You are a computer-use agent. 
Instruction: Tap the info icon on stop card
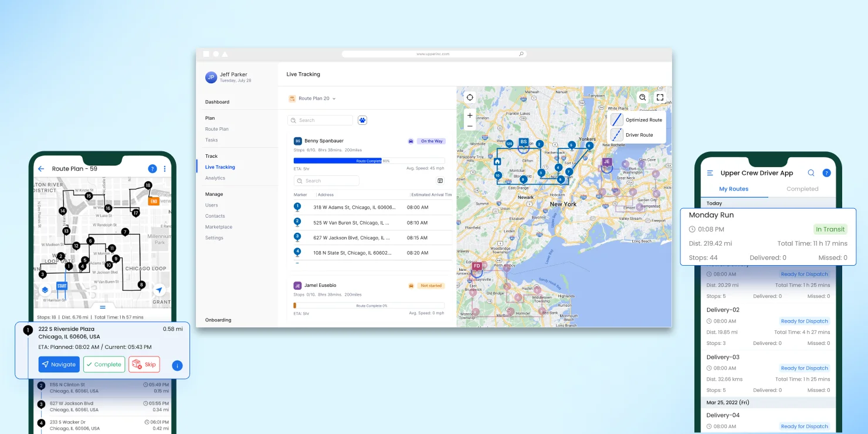coord(177,365)
